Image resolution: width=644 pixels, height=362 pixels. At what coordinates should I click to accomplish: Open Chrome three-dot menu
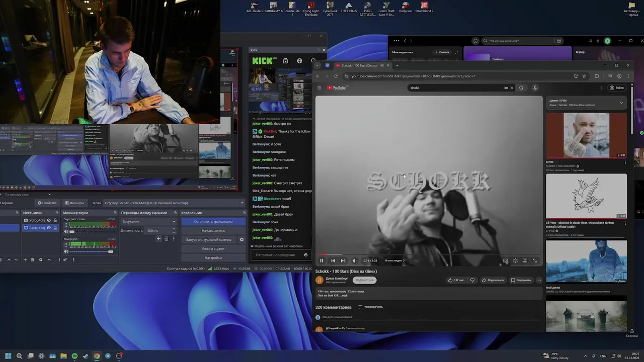click(x=628, y=76)
